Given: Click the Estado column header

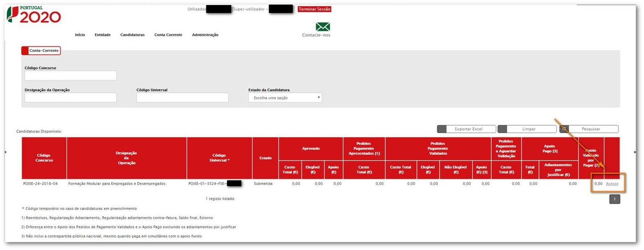Looking at the screenshot, I should [265, 158].
